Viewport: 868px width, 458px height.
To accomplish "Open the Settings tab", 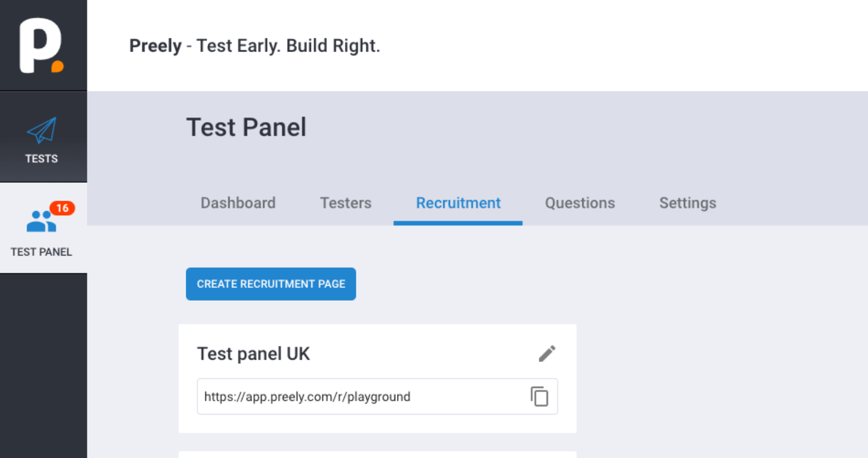I will pyautogui.click(x=687, y=203).
